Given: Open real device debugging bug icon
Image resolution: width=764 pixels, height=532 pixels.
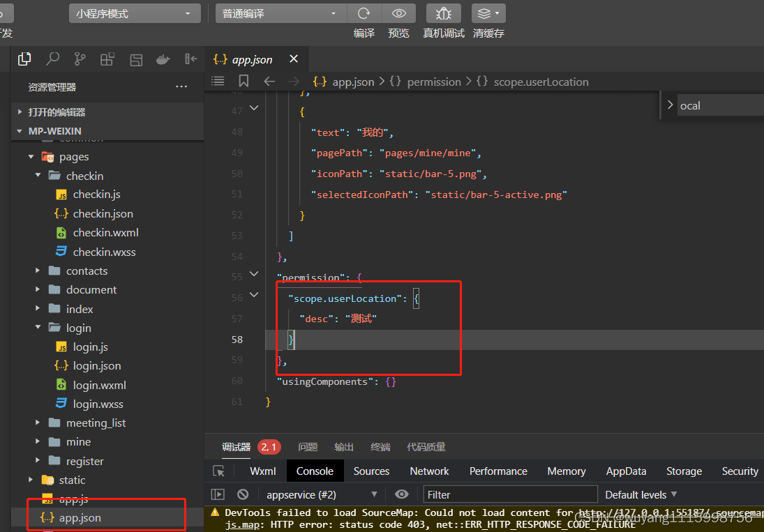Looking at the screenshot, I should pos(443,13).
